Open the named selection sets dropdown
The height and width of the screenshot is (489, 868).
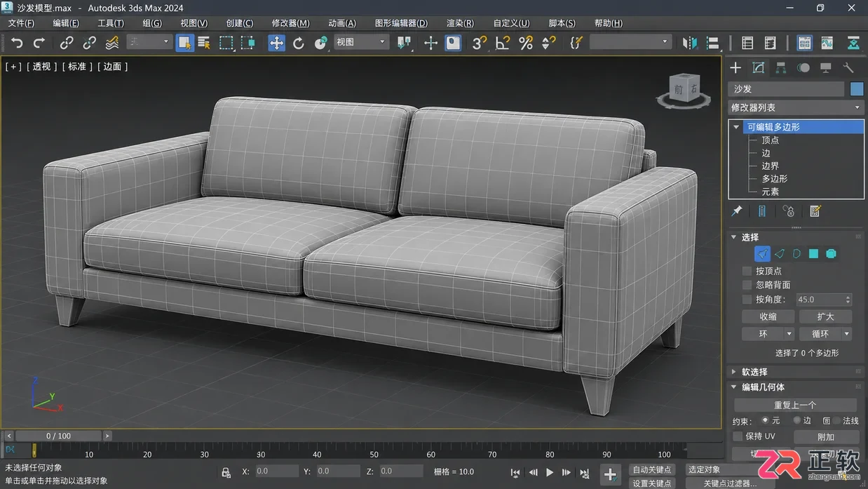coord(630,42)
